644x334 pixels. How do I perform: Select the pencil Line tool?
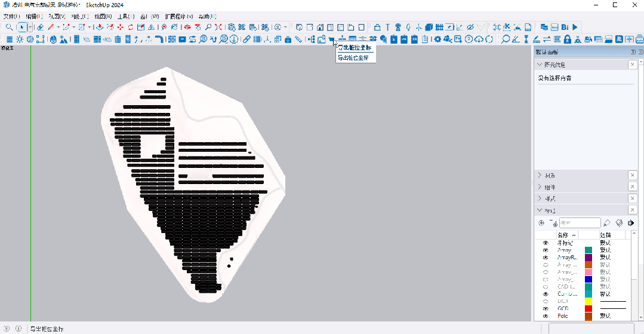click(x=51, y=27)
